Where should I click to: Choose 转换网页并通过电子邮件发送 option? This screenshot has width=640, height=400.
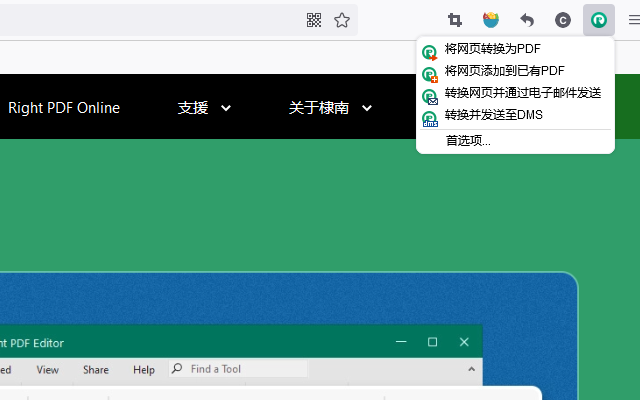point(515,93)
